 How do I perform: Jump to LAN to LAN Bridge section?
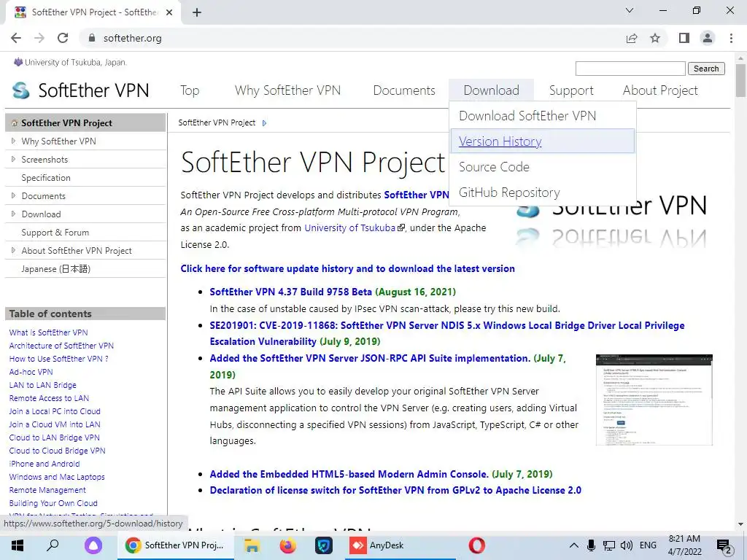point(43,385)
